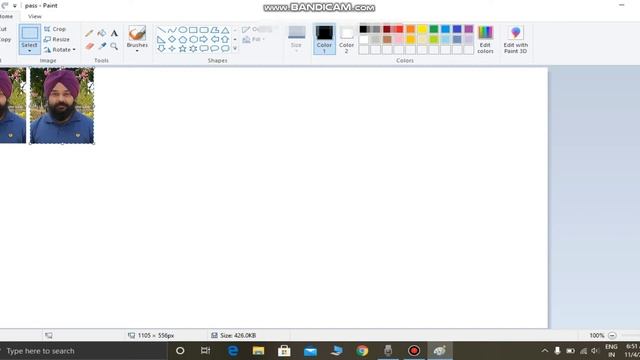Activate the Eraser tool
The image size is (640, 360).
point(89,46)
